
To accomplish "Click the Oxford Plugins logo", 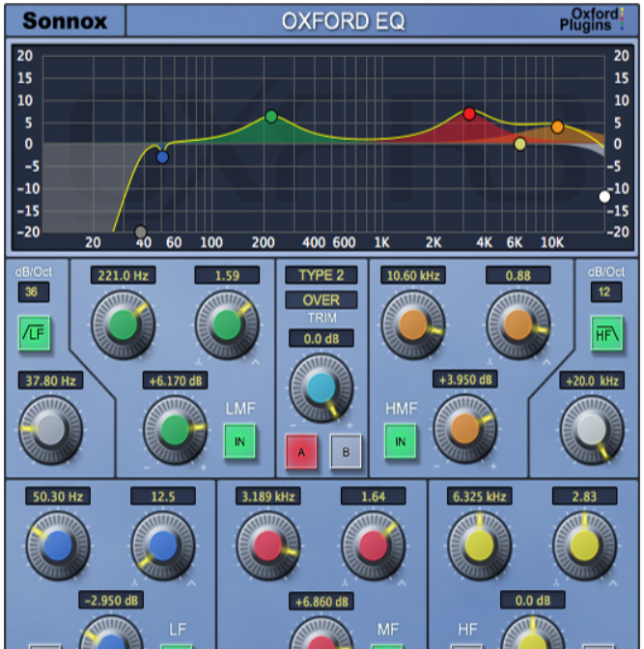I will point(591,19).
